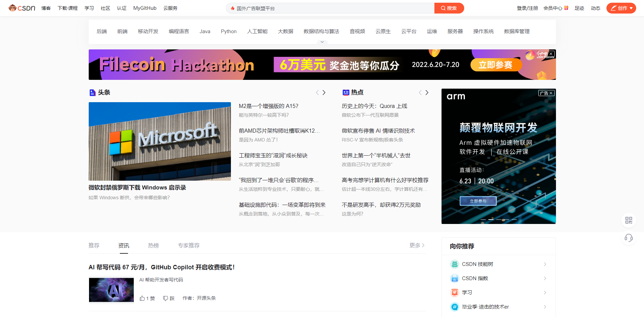The height and width of the screenshot is (317, 644).
Task: Expand the category bar chevron
Action: pos(322,42)
